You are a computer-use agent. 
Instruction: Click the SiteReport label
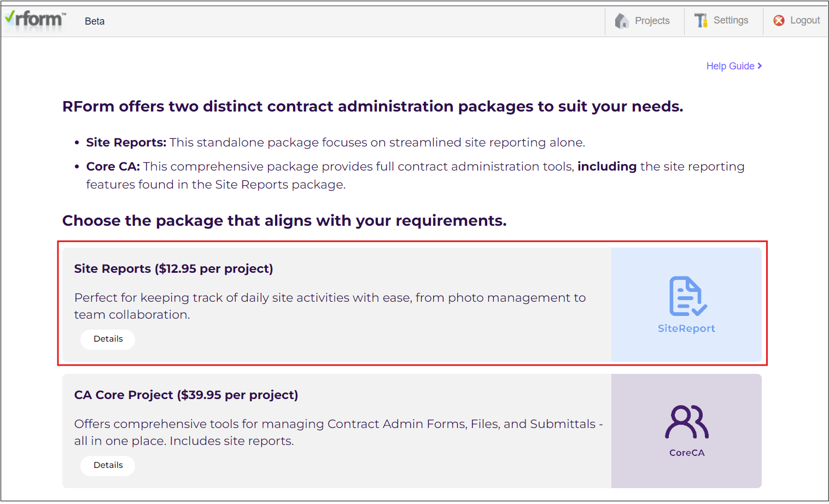point(686,329)
